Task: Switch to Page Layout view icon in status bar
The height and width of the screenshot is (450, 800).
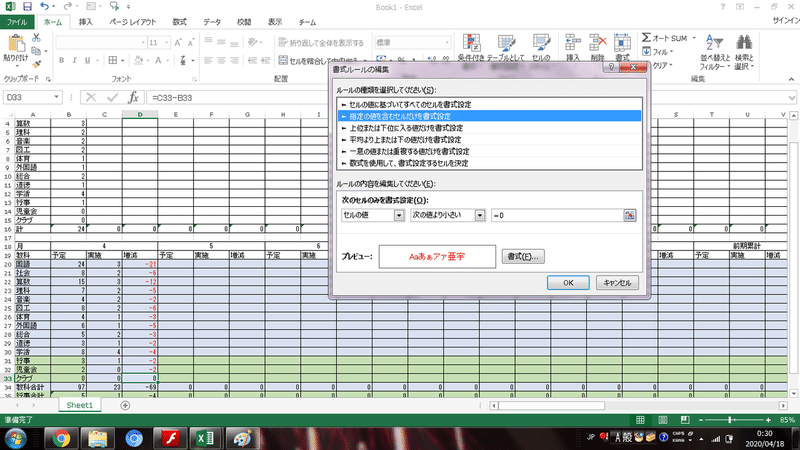Action: pos(662,420)
